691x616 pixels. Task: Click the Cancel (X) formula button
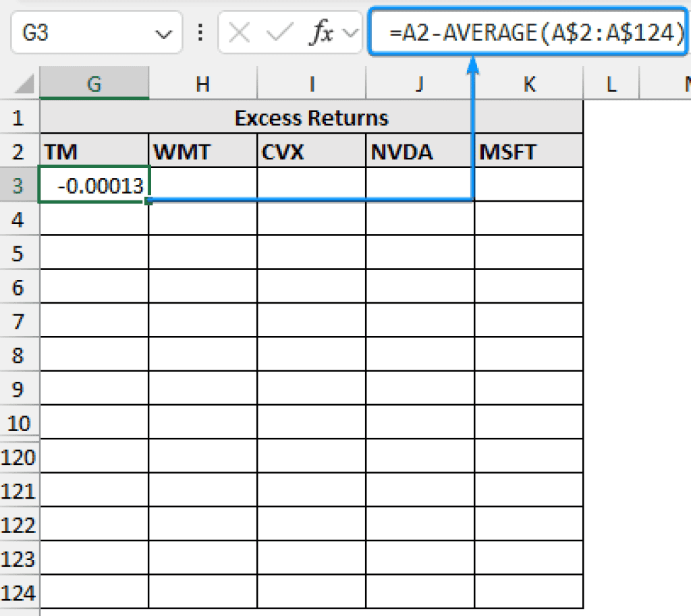click(240, 32)
